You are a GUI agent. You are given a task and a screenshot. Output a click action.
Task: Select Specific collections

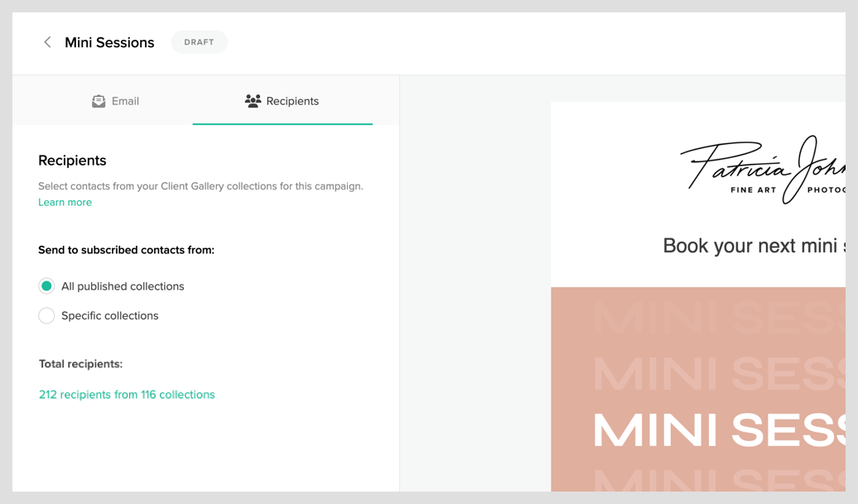46,315
